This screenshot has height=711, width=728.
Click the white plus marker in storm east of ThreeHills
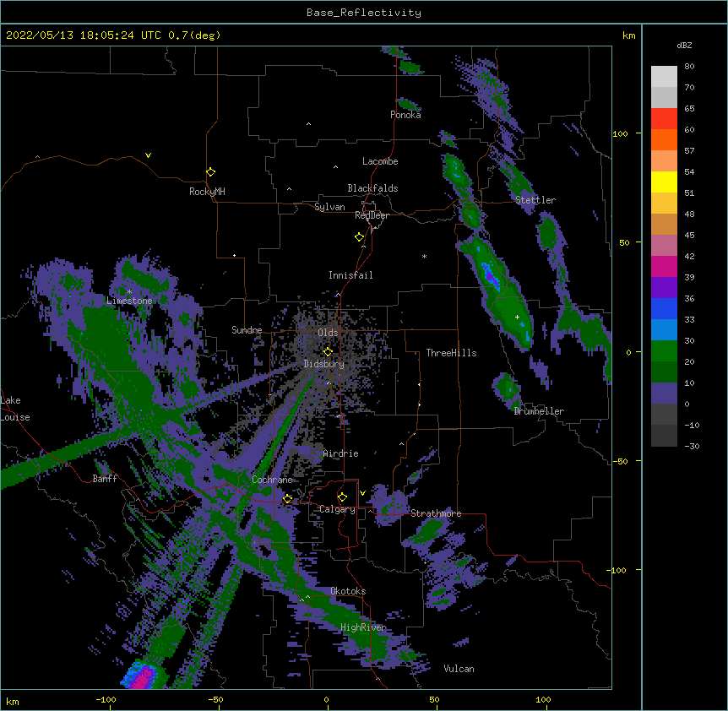pyautogui.click(x=517, y=317)
